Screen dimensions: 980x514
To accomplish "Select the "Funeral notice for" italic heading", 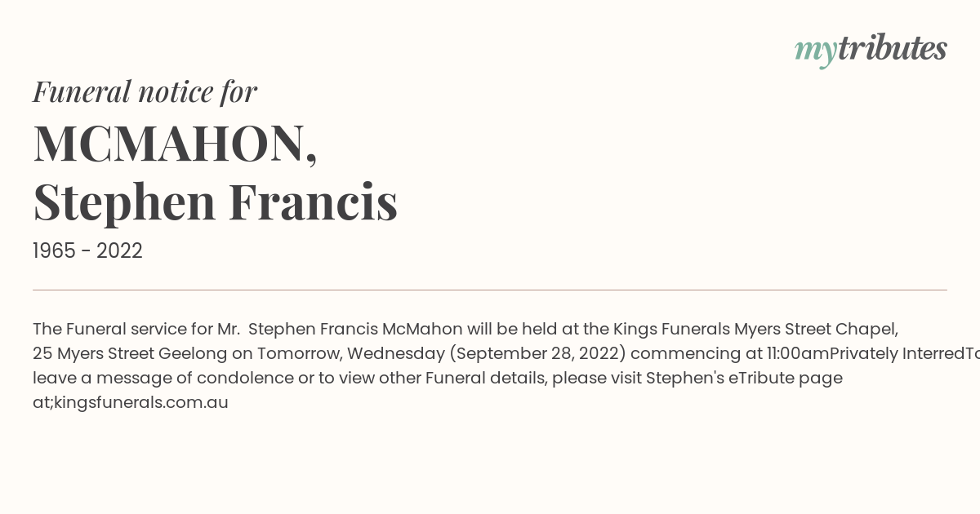I will tap(145, 91).
